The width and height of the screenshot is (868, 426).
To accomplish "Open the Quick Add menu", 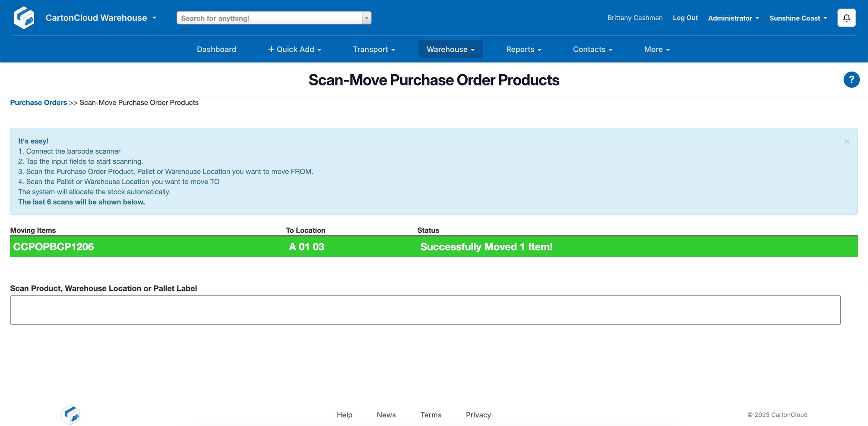I will (295, 49).
